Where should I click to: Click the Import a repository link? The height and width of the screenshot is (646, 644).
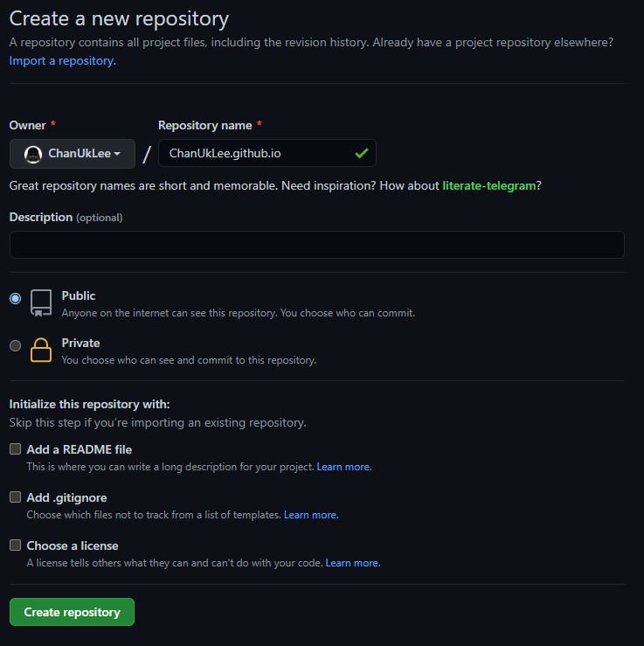click(63, 61)
